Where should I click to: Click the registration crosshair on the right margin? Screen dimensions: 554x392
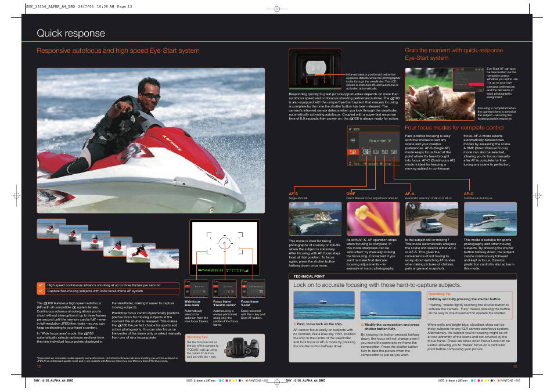click(x=537, y=196)
